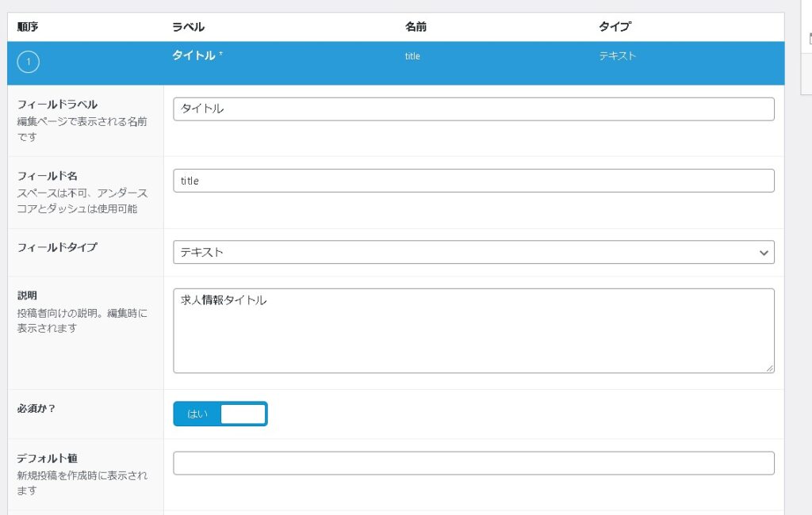812x515 pixels.
Task: Toggle the 必須か？ switch
Action: [x=220, y=414]
